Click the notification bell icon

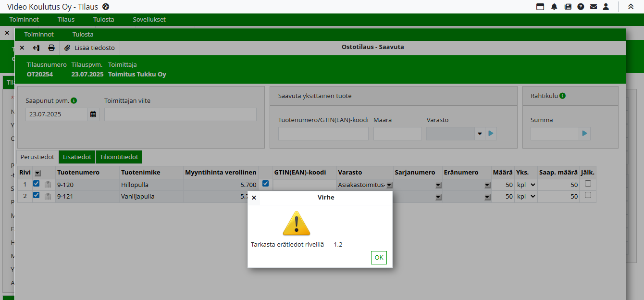(x=554, y=7)
